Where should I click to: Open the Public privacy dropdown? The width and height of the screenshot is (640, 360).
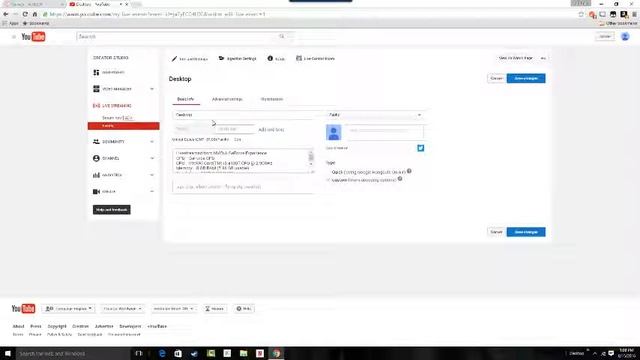pos(375,115)
